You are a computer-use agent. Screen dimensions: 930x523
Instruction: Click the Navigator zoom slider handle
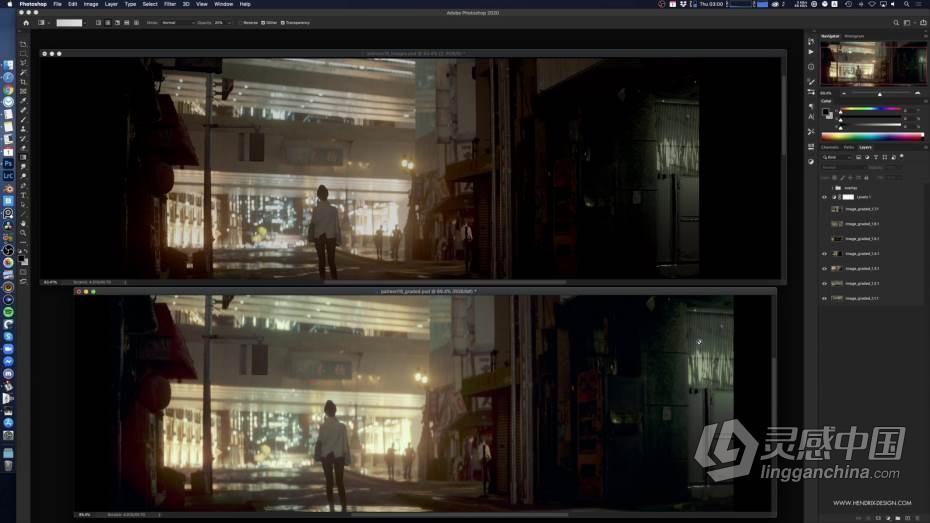[880, 94]
